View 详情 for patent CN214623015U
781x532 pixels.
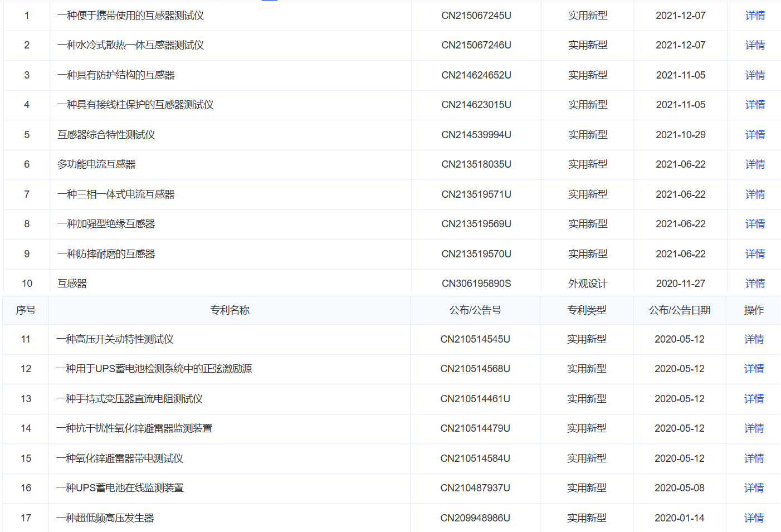coord(755,105)
